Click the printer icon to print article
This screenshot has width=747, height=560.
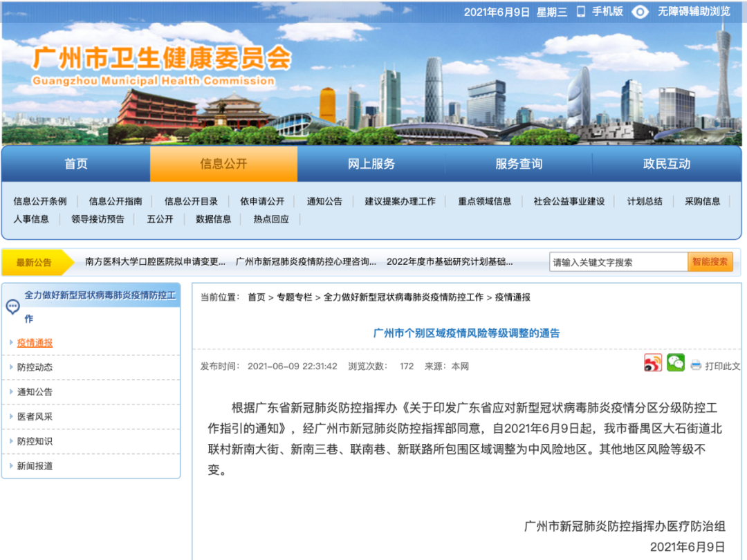point(696,366)
